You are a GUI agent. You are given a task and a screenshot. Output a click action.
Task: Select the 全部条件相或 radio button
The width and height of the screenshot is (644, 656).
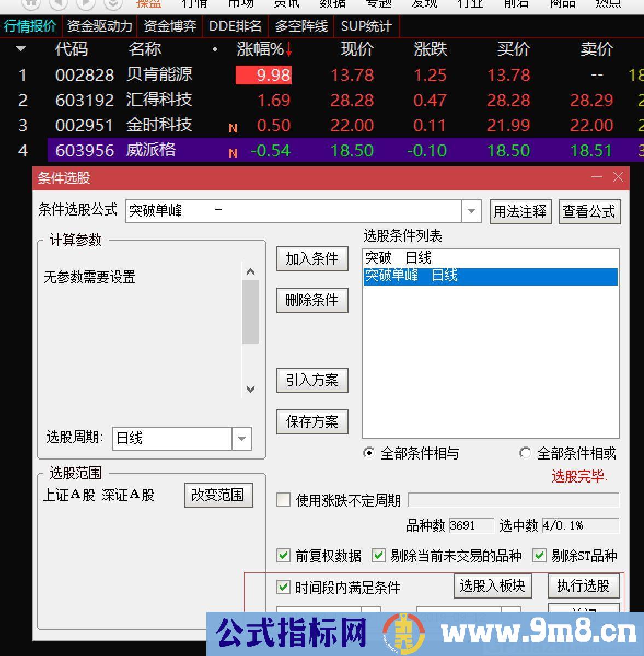525,452
